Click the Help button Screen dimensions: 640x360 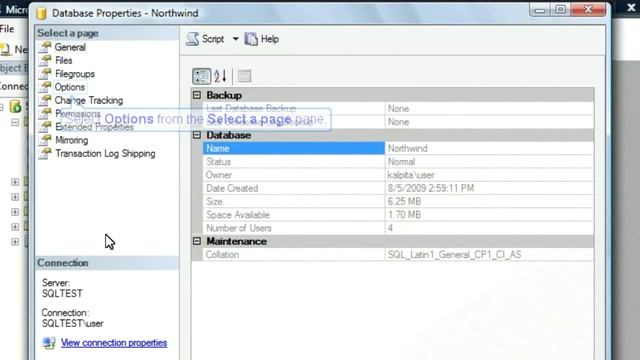tap(262, 39)
